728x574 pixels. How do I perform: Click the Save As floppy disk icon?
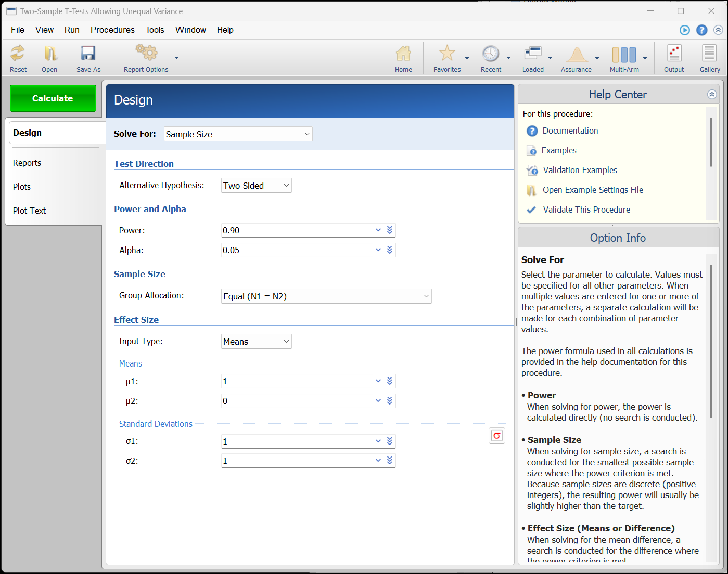point(88,54)
